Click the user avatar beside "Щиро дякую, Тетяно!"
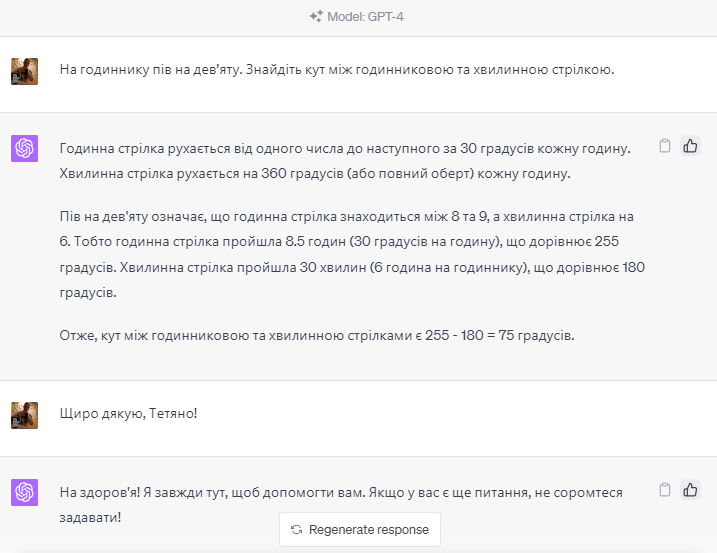Viewport: 717px width, 553px height. coord(24,415)
